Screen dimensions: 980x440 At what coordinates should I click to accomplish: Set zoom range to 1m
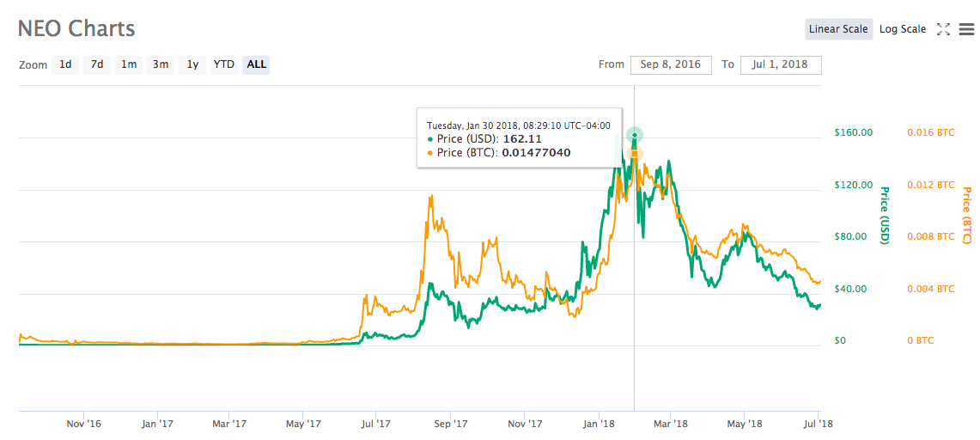129,64
